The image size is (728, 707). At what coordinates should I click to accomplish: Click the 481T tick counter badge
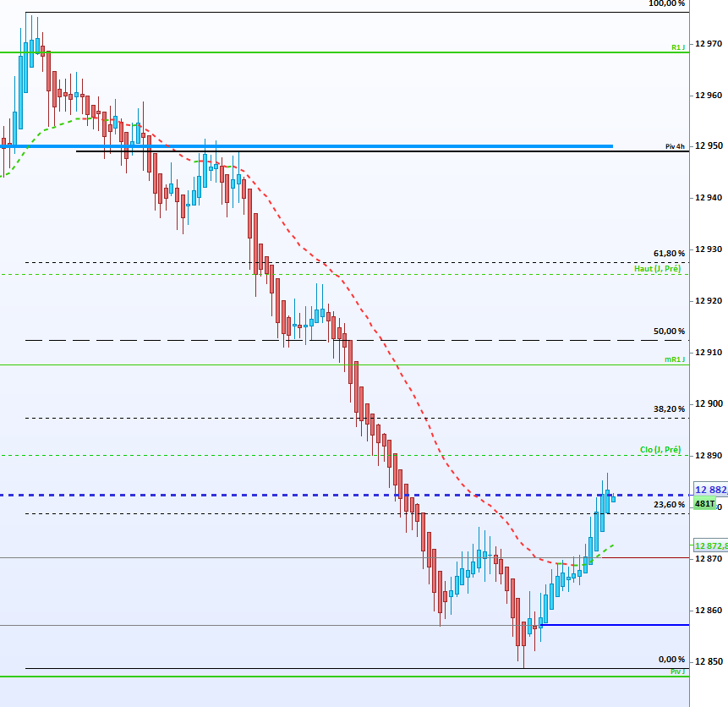point(704,503)
